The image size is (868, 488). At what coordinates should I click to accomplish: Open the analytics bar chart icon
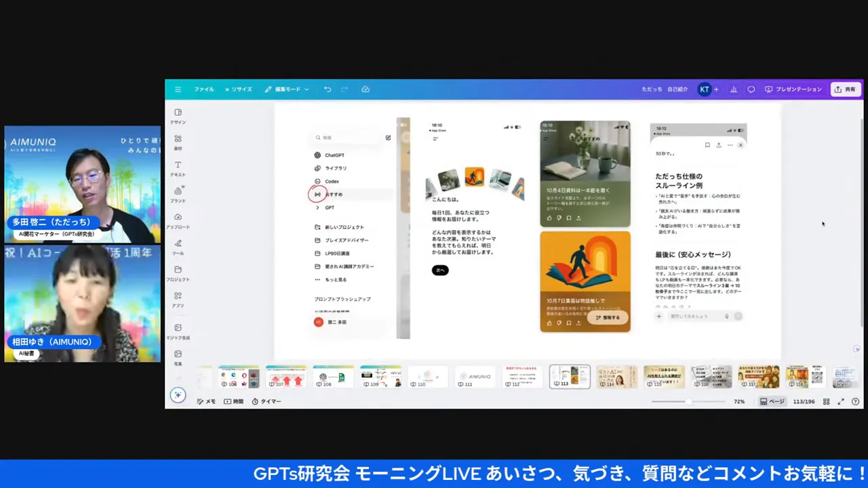[x=733, y=89]
